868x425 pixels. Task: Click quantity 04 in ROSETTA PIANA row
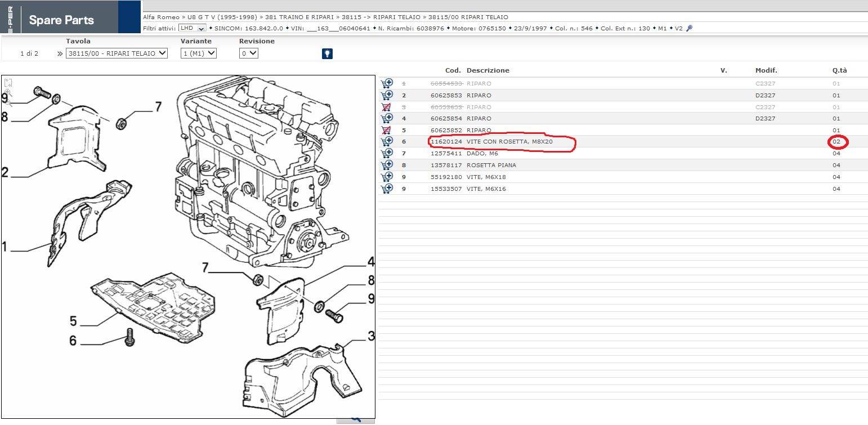click(x=836, y=165)
